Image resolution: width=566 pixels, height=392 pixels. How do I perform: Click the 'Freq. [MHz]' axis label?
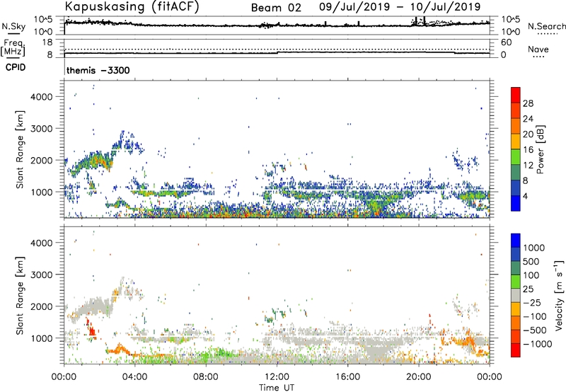(x=13, y=48)
